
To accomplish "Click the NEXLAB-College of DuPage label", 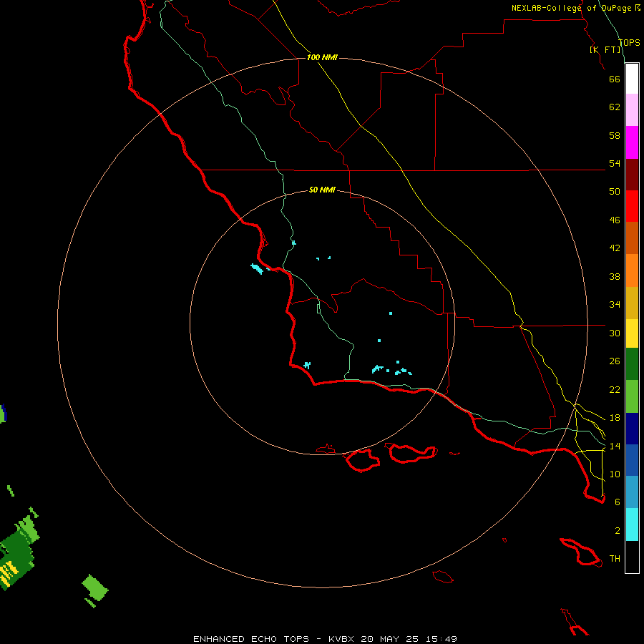I will (571, 8).
